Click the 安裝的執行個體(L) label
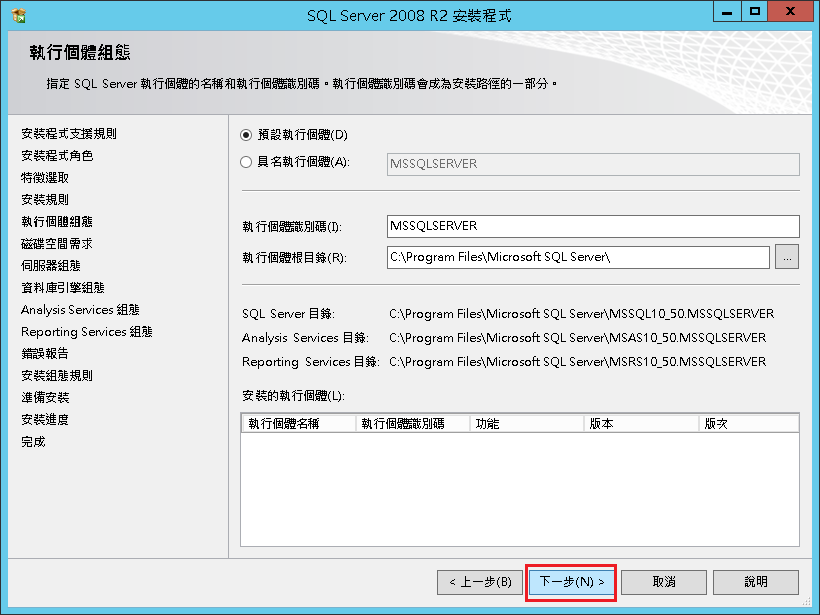Image resolution: width=820 pixels, height=615 pixels. click(x=293, y=396)
